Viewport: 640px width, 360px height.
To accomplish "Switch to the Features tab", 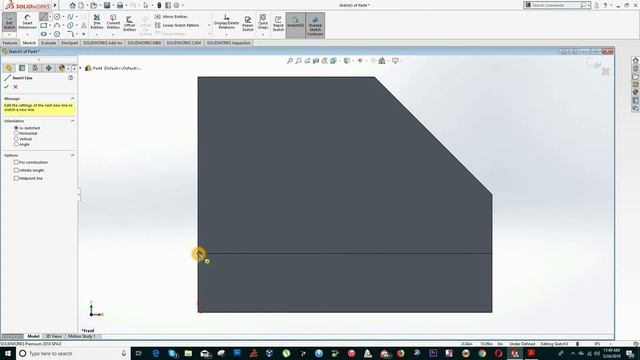I will (x=10, y=43).
